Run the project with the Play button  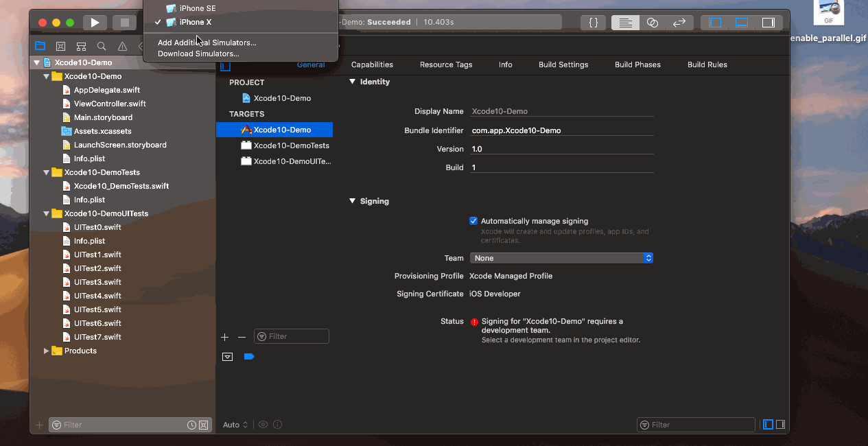[x=95, y=23]
